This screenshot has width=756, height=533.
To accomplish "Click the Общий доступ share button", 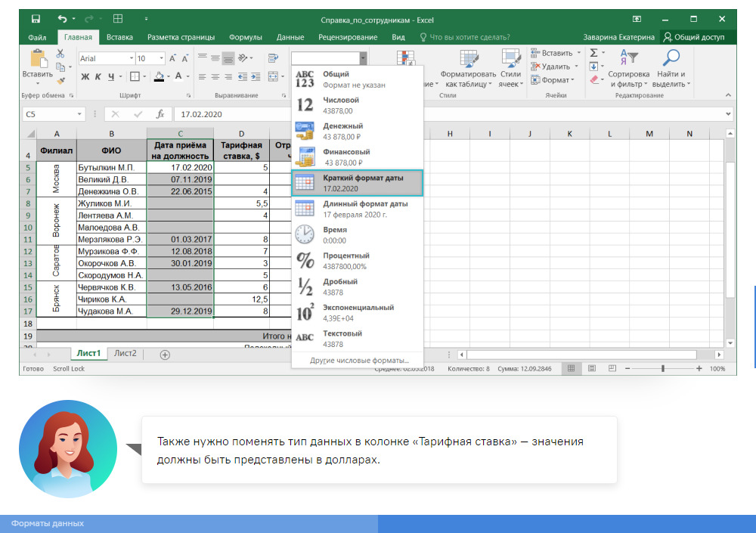I will coord(693,37).
